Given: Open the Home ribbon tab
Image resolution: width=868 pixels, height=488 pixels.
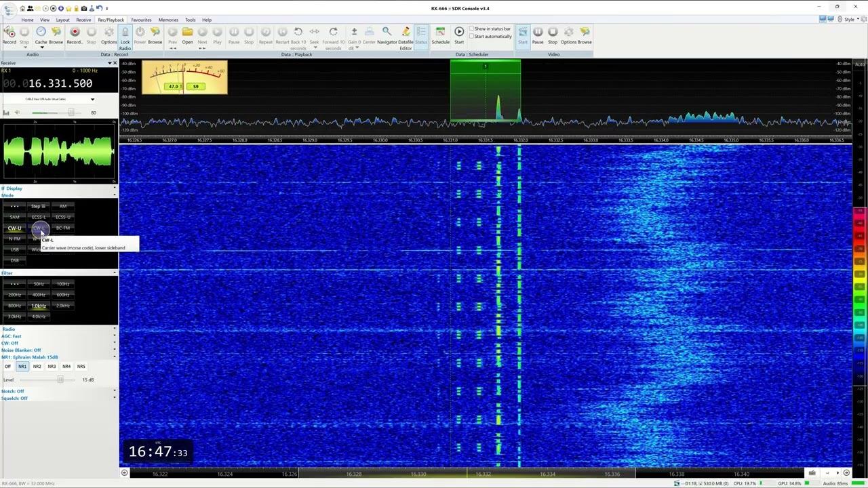Looking at the screenshot, I should point(27,20).
